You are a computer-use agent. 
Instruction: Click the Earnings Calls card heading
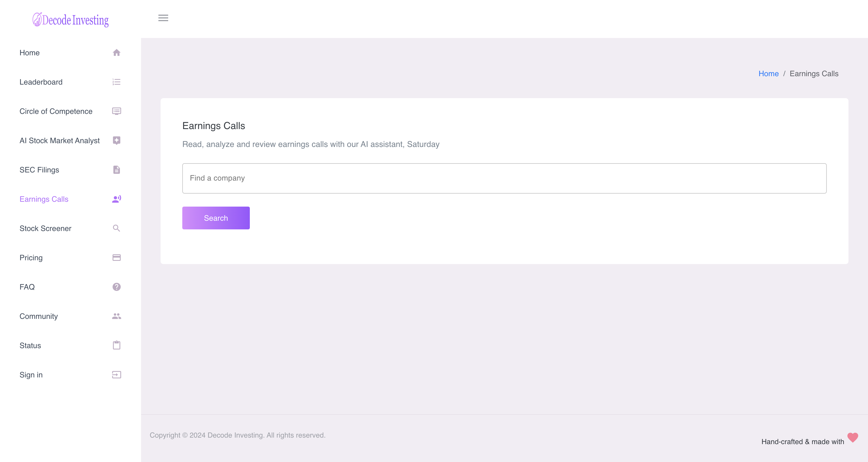pyautogui.click(x=214, y=126)
